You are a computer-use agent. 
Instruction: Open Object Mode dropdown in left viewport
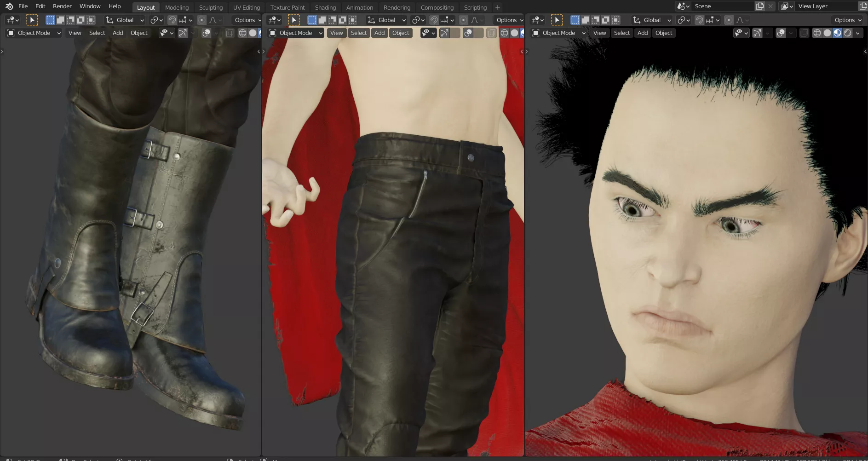pos(34,33)
